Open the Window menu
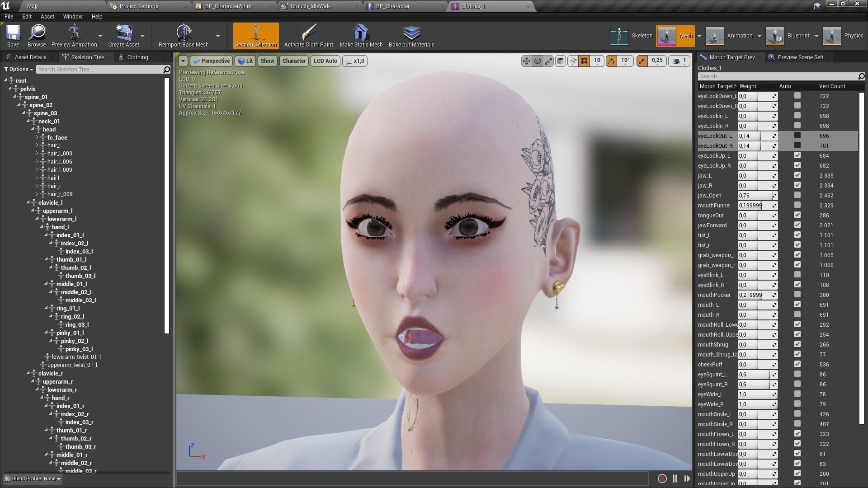868x488 pixels. point(72,16)
